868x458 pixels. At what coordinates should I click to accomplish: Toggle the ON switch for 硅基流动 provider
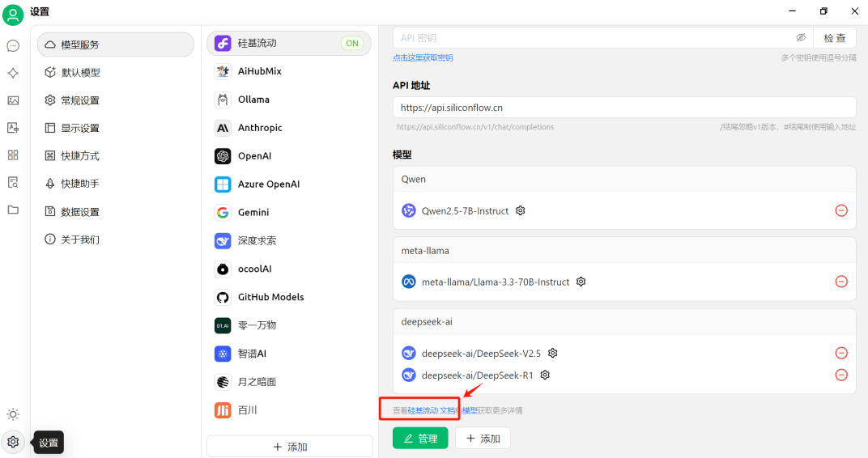(351, 43)
